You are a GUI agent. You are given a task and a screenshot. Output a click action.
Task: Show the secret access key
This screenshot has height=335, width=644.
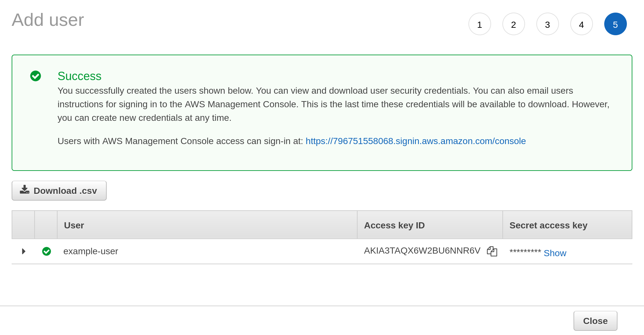[x=555, y=253]
